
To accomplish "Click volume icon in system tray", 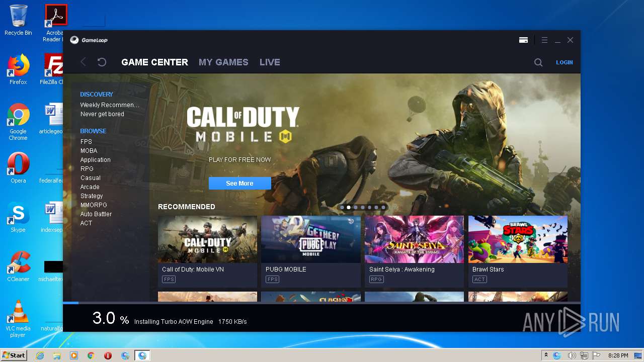I will click(572, 355).
